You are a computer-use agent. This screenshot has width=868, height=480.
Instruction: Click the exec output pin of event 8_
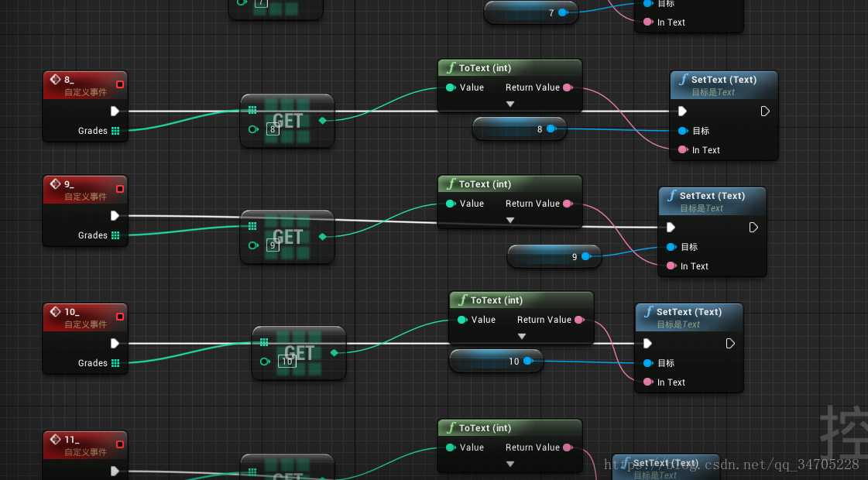115,111
